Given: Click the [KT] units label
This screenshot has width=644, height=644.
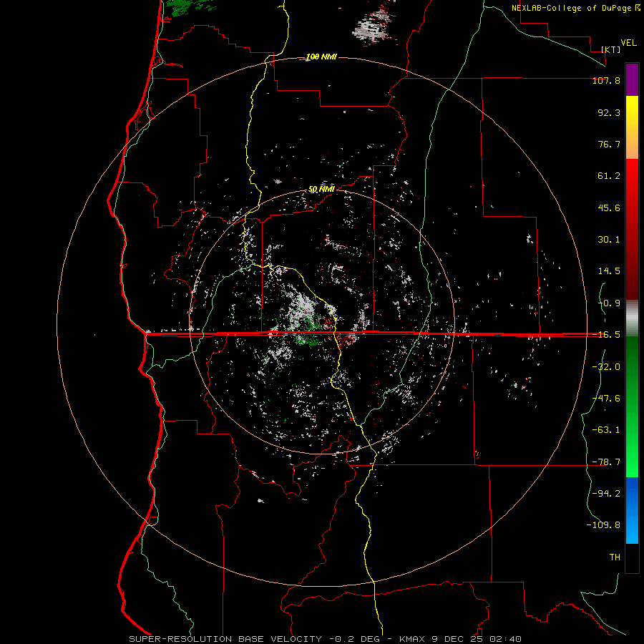Looking at the screenshot, I should [x=611, y=49].
